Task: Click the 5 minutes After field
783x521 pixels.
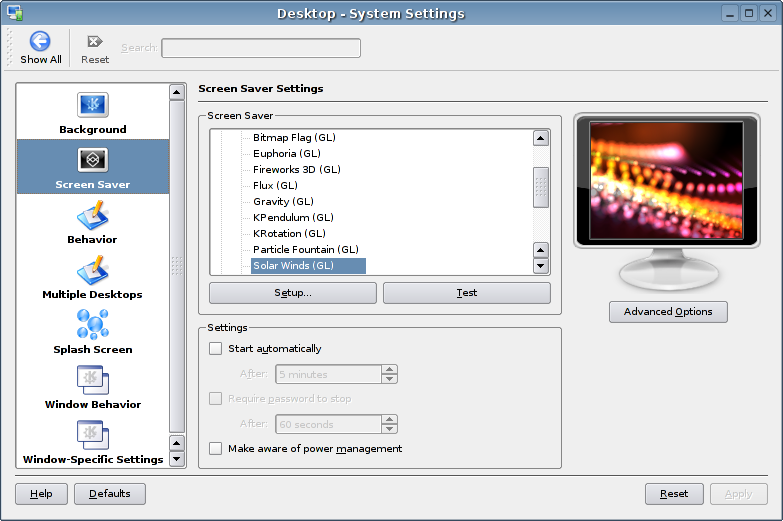Action: click(328, 374)
